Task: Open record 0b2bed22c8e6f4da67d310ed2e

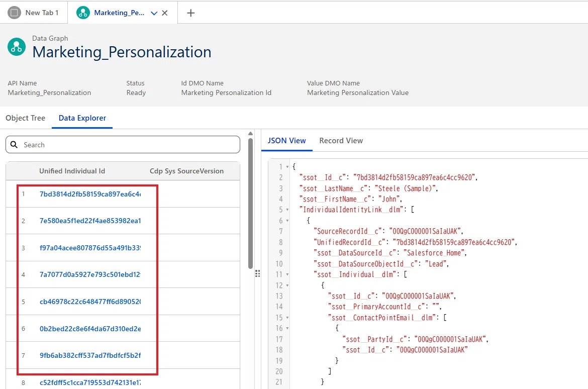Action: pos(90,329)
